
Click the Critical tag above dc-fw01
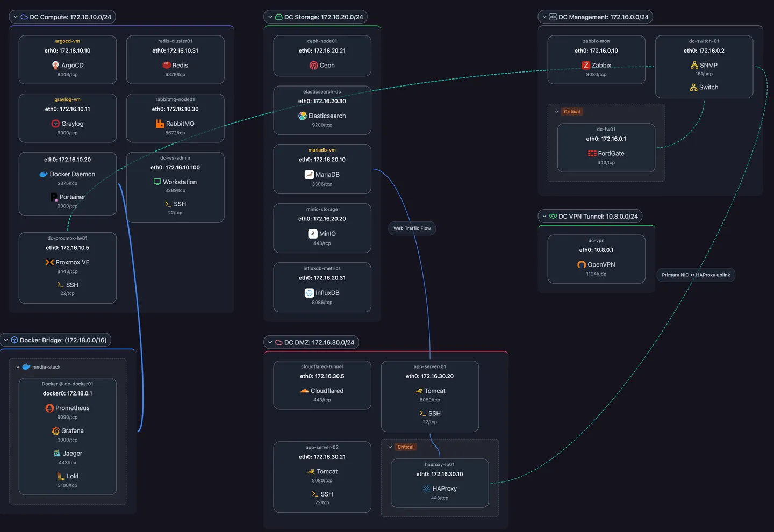572,112
